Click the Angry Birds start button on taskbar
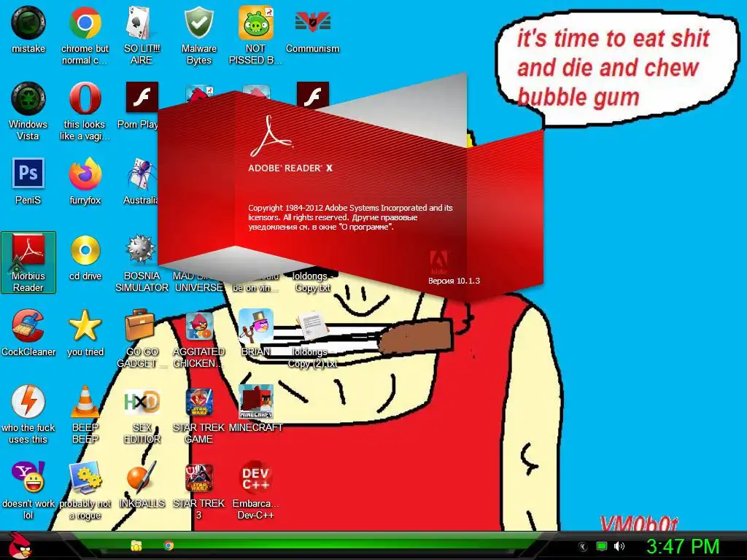 (19, 545)
